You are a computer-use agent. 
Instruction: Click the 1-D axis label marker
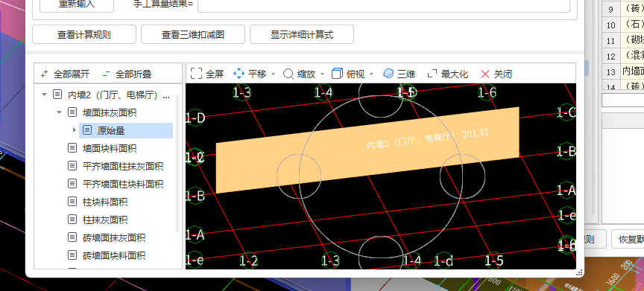(x=195, y=118)
